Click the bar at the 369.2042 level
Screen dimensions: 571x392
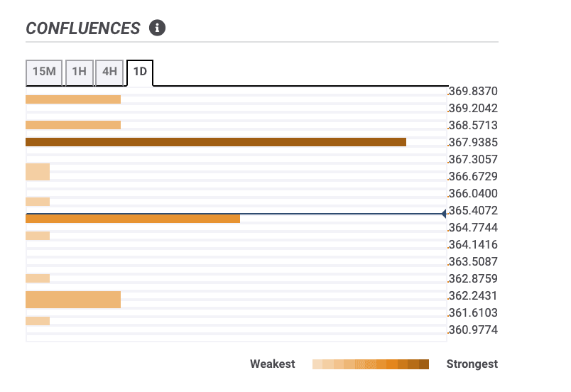point(72,99)
